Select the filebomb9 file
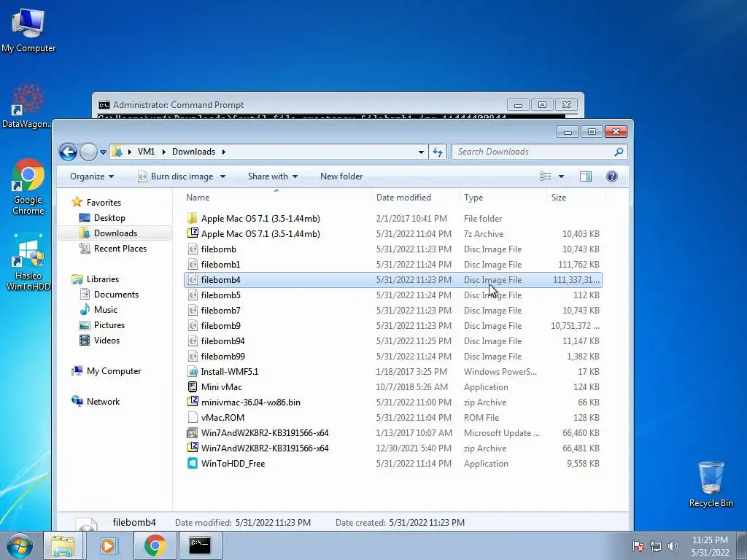The width and height of the screenshot is (747, 560). (392, 326)
